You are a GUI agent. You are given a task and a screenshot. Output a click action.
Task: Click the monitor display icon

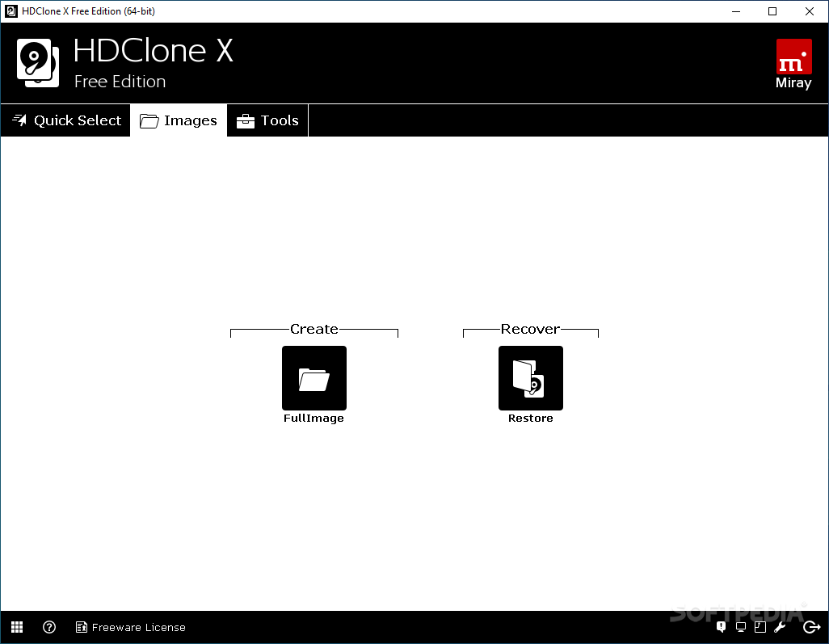[741, 627]
